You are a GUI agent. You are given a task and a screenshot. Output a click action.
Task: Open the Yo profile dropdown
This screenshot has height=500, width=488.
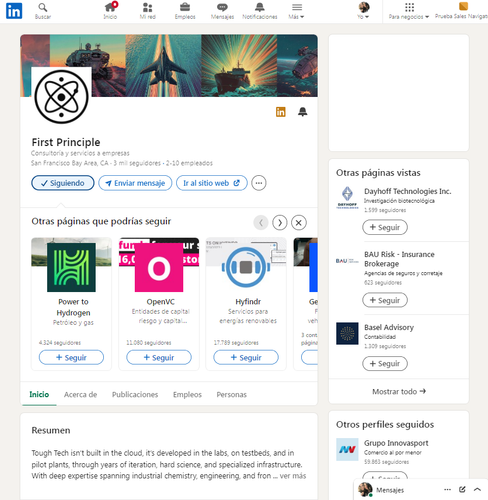[x=364, y=11]
